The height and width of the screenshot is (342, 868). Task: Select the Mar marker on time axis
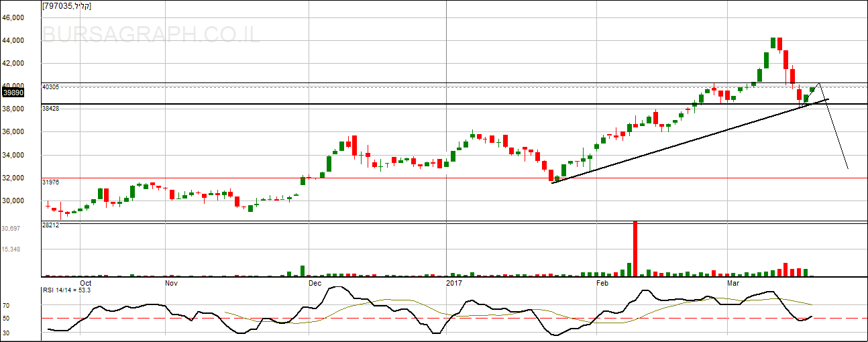tap(735, 284)
